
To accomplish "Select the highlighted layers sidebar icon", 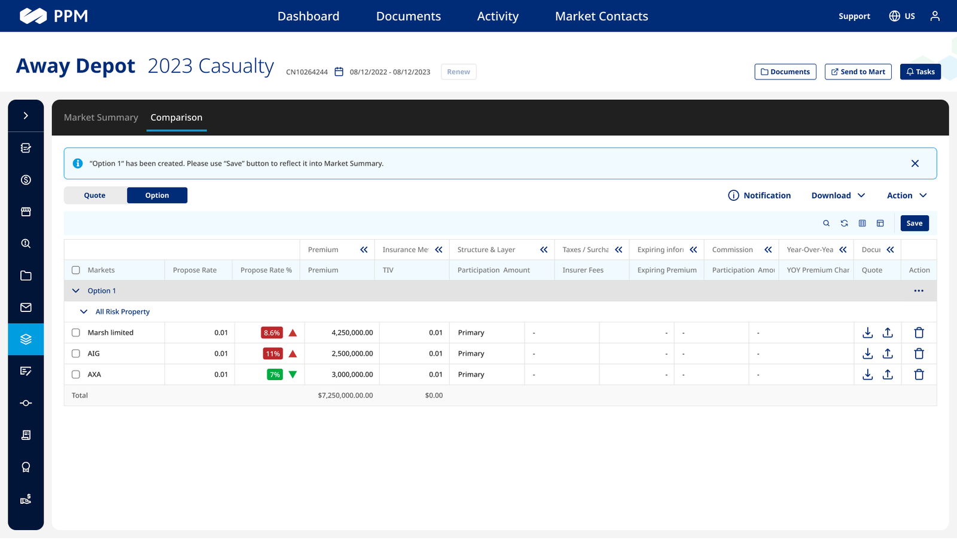I will click(x=26, y=339).
